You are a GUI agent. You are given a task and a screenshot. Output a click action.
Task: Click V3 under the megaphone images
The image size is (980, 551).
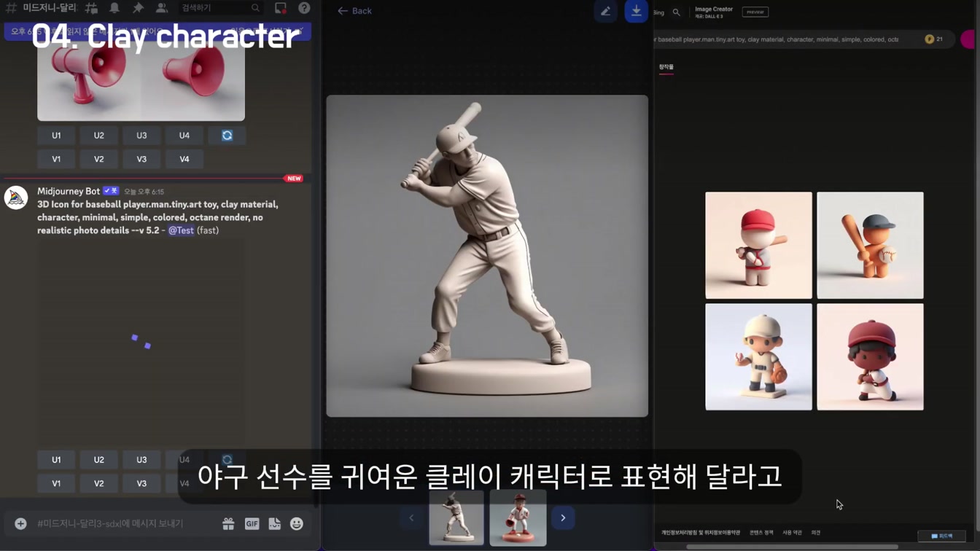pyautogui.click(x=141, y=159)
